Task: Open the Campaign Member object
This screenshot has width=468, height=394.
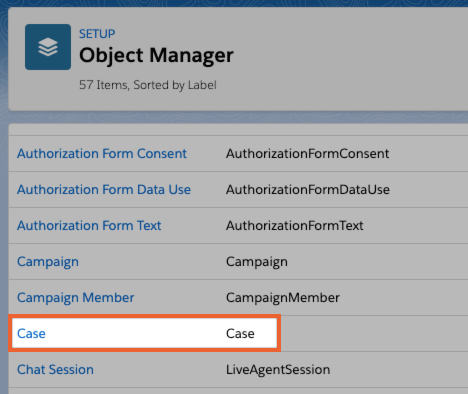Action: (75, 298)
